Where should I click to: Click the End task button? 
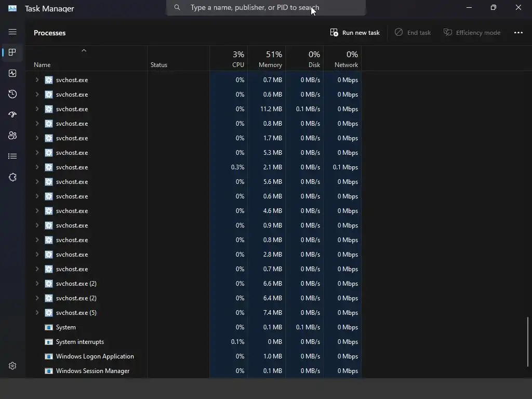click(413, 33)
